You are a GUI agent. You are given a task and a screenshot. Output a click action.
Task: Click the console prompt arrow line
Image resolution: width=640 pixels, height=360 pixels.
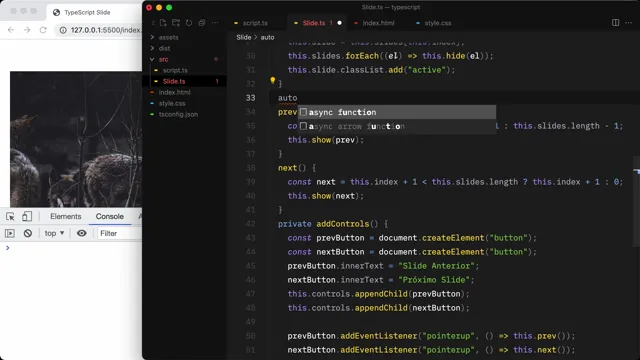point(7,248)
